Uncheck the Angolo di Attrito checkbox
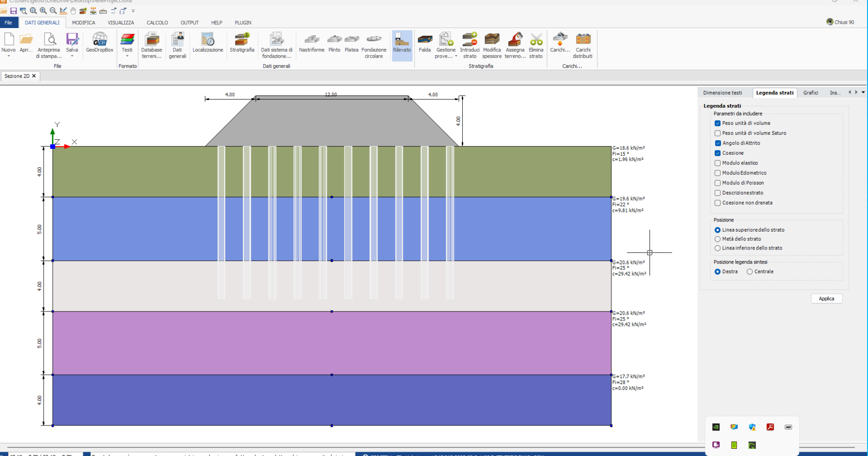Image resolution: width=868 pixels, height=456 pixels. coord(718,143)
